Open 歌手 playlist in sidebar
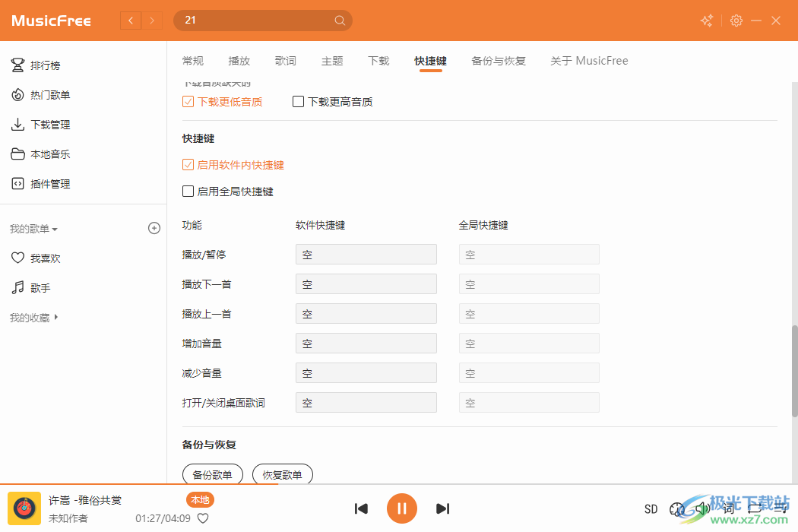Viewport: 798px width, 532px height. (x=30, y=287)
